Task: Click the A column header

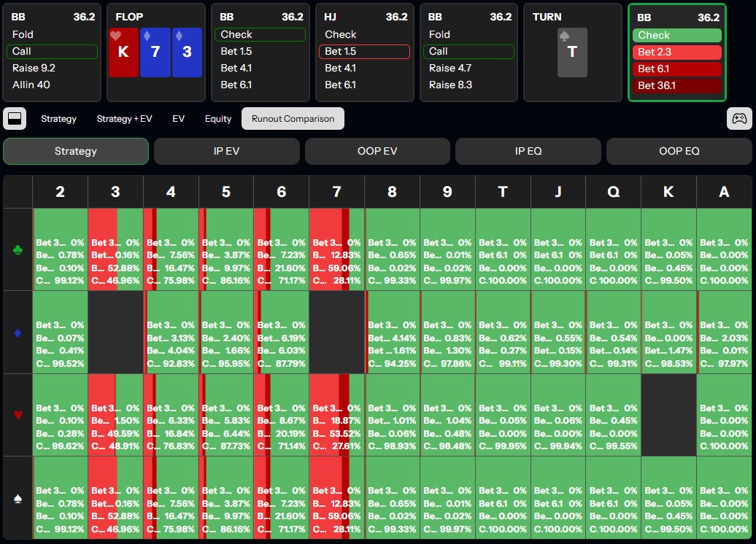Action: [x=724, y=192]
